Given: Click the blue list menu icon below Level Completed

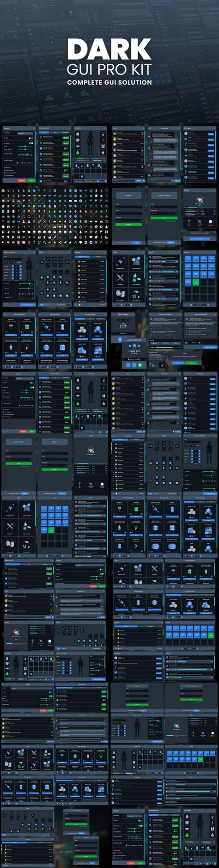Looking at the screenshot, I should click(128, 365).
